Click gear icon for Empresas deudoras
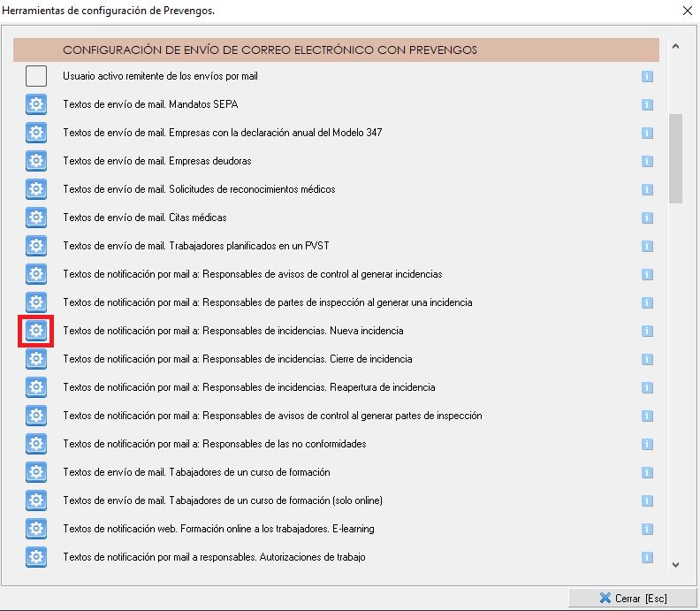The image size is (700, 611). [x=36, y=161]
